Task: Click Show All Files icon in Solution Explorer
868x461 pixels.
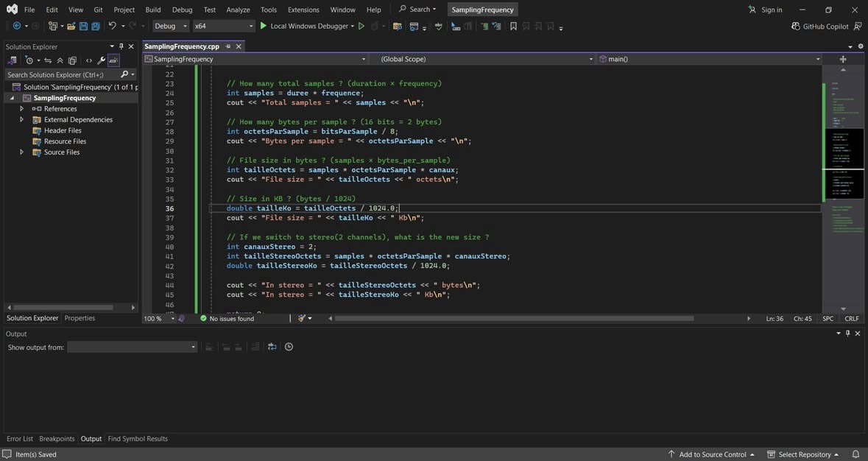Action: point(73,60)
